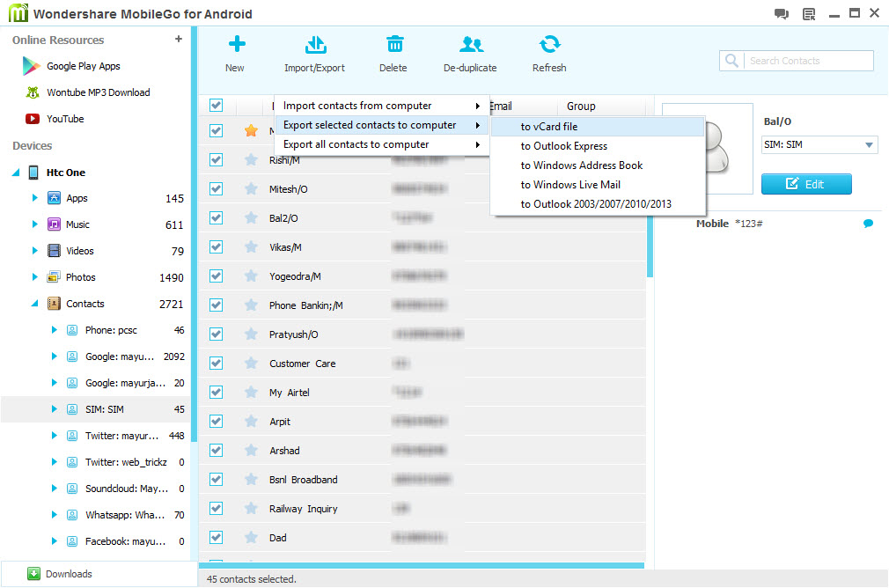
Task: Sort contacts by Group column header
Action: tap(581, 107)
